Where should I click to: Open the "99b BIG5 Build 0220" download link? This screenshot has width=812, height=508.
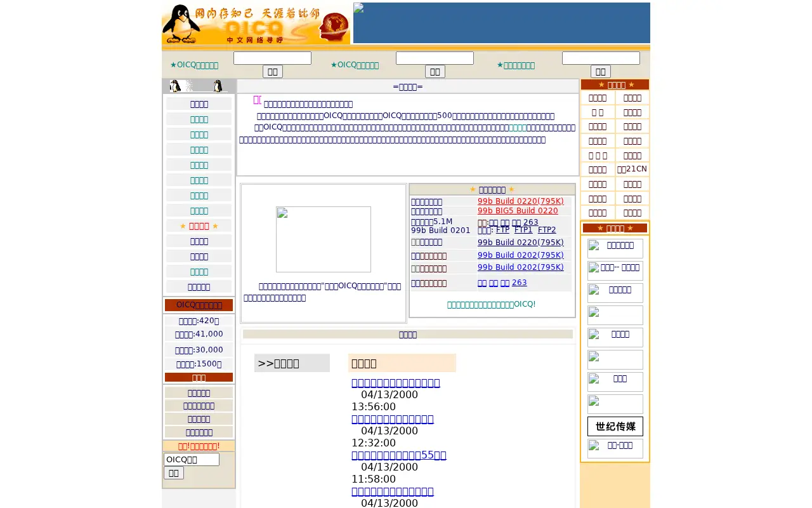518,211
